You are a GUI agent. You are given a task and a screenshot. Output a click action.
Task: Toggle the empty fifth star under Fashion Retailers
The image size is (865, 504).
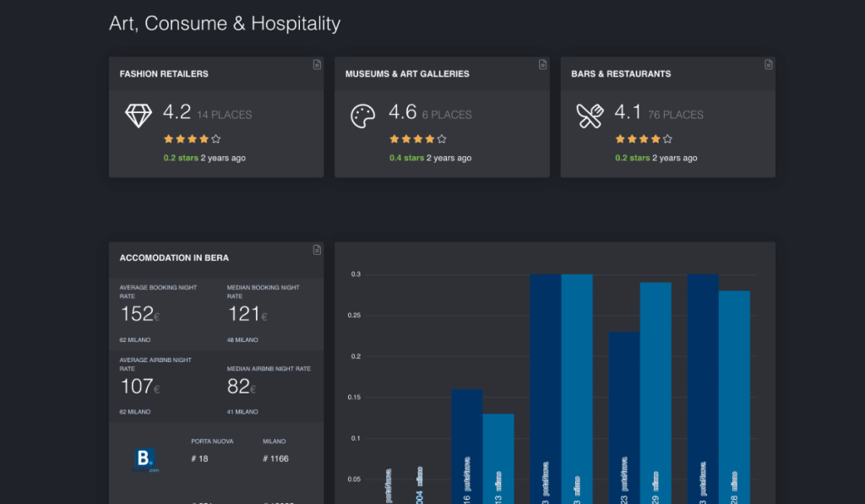pyautogui.click(x=215, y=138)
